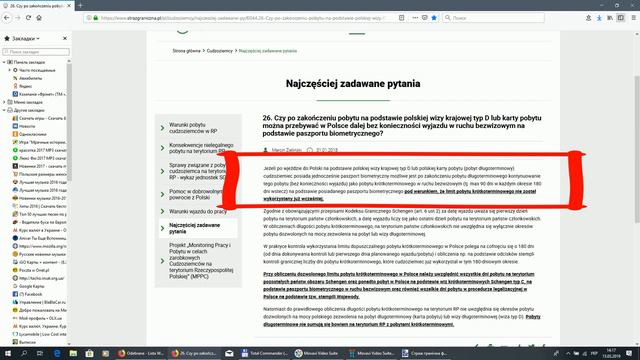Click the blue bookmark star icon
Viewport: 640px width, 360px height.
pos(434,18)
